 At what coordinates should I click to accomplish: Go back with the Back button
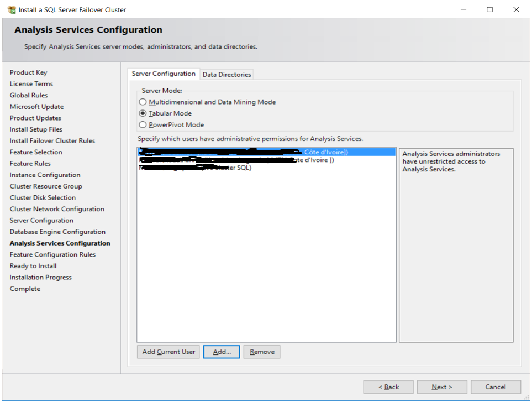click(388, 387)
